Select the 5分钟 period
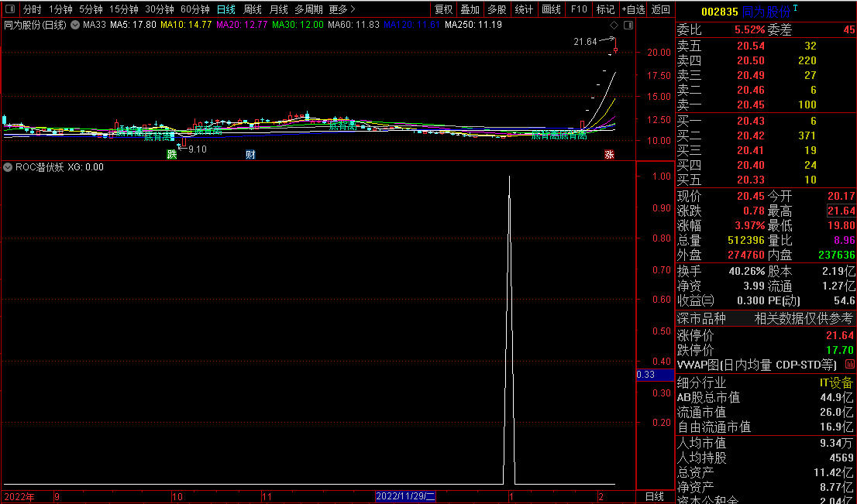This screenshot has height=504, width=857. 91,9
